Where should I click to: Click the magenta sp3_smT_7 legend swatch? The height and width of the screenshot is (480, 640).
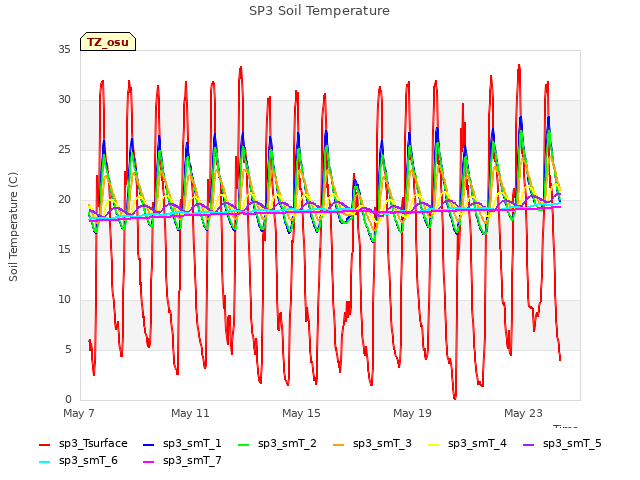(149, 462)
